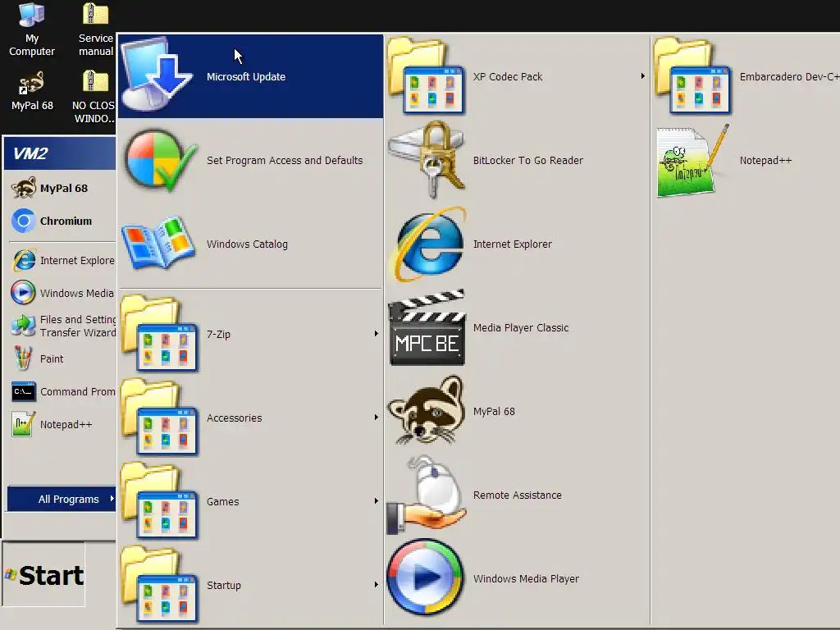Open the Remote Assistance mouse icon

coord(427,495)
